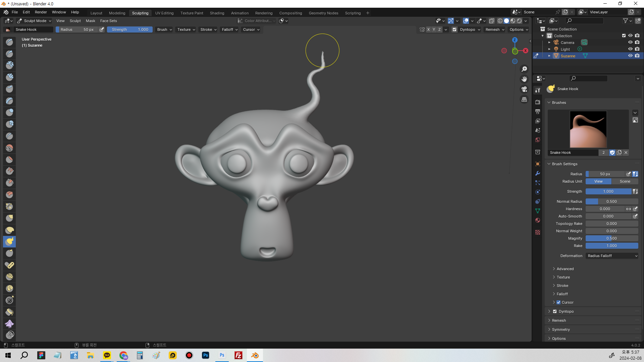Select the Elastic Deform brush
This screenshot has height=362, width=644.
click(9, 230)
